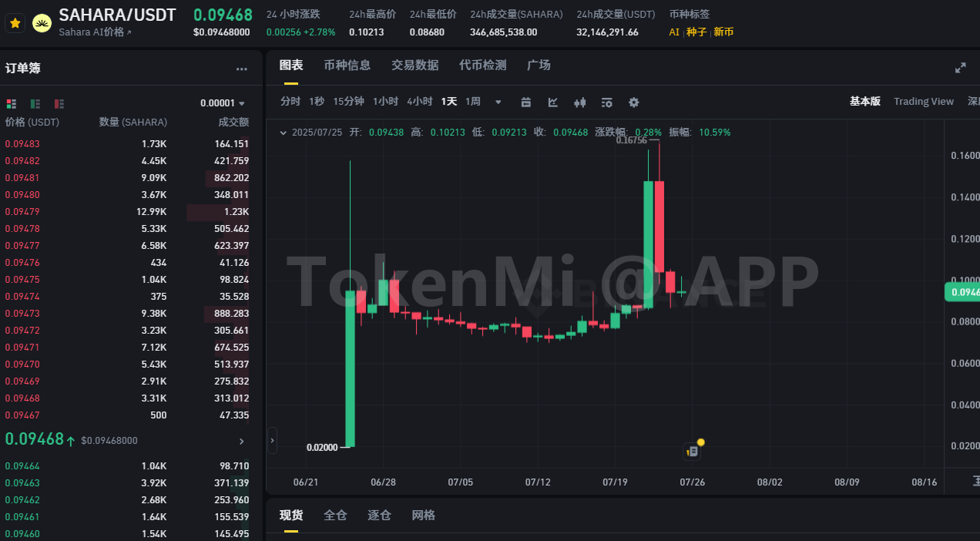Click the event marker icon on chart
980x541 pixels.
click(x=692, y=451)
